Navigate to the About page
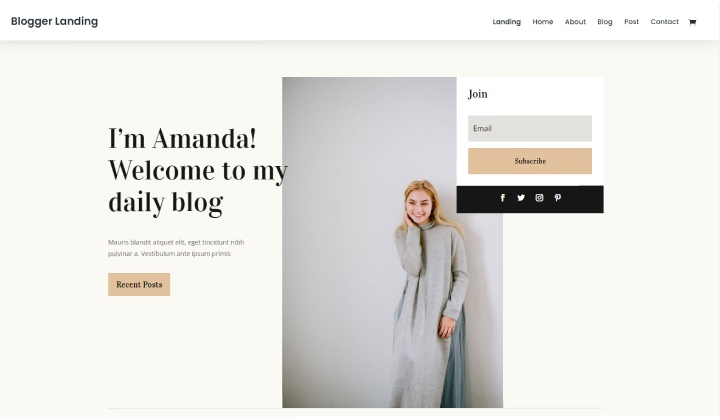The image size is (720, 420). click(575, 22)
